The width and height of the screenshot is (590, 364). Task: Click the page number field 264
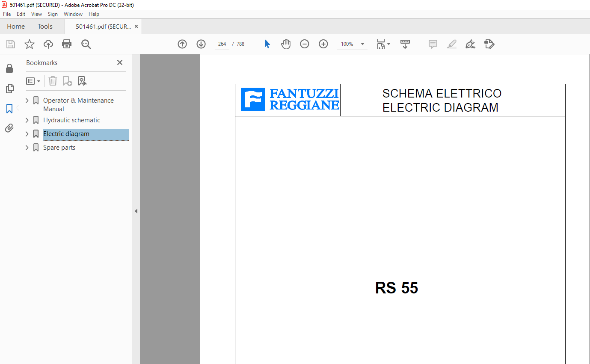222,44
